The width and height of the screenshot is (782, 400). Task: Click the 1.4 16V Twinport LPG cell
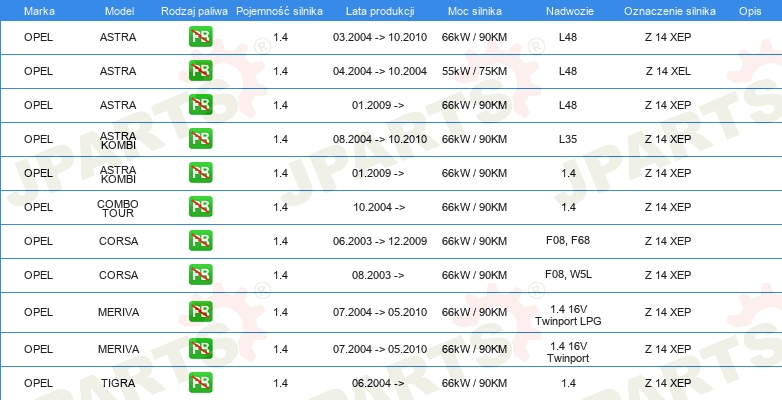click(569, 315)
